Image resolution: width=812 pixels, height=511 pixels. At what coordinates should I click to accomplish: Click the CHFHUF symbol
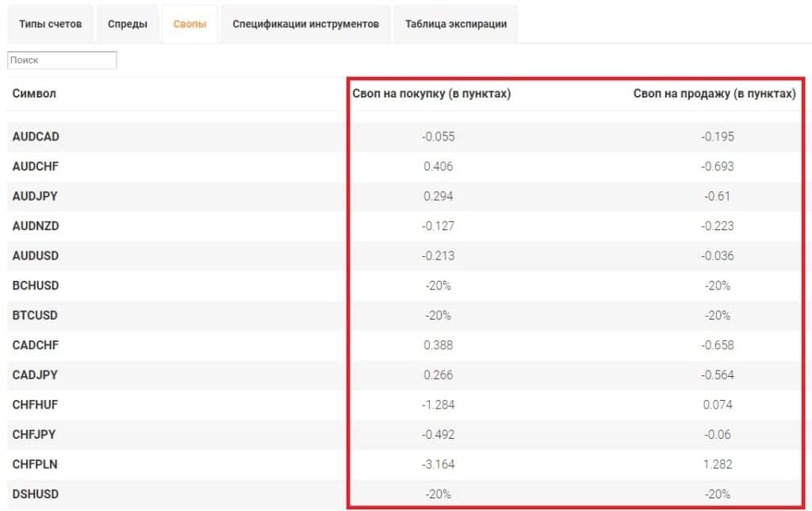(35, 405)
